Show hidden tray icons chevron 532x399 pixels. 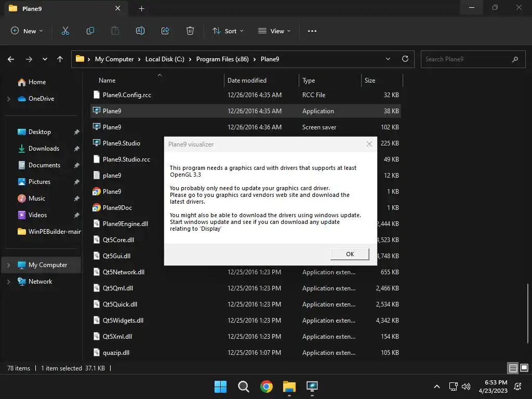(437, 387)
